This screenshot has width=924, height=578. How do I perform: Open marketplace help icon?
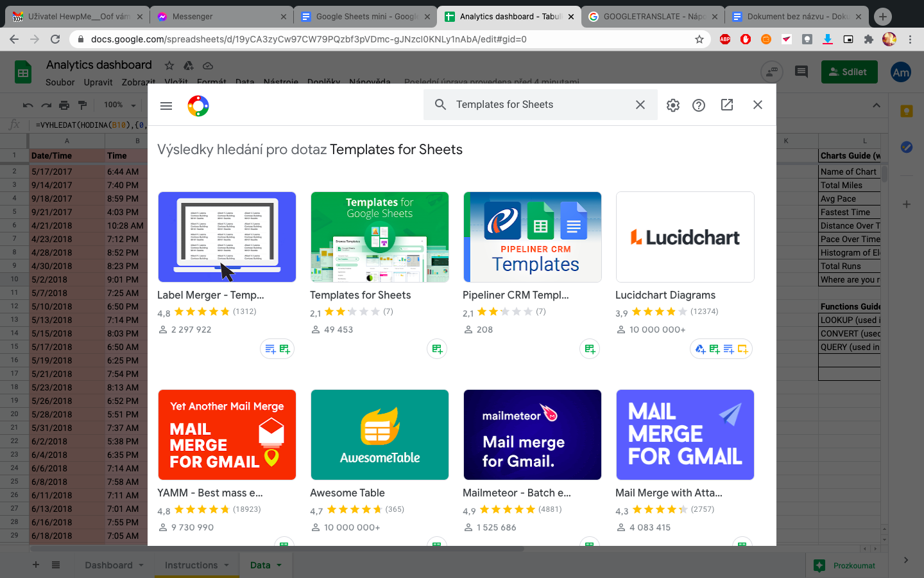point(699,105)
